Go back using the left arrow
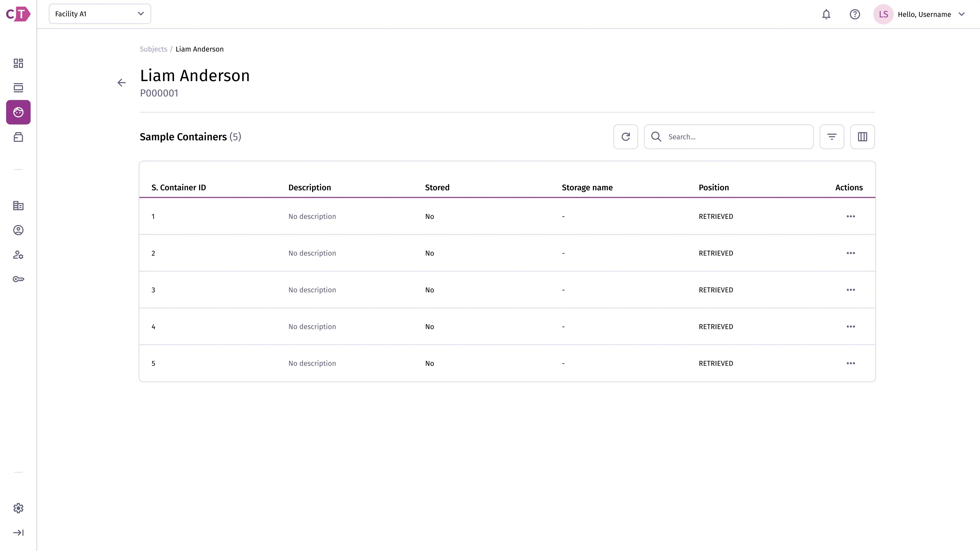Screen dimensions: 980x551 (121, 82)
